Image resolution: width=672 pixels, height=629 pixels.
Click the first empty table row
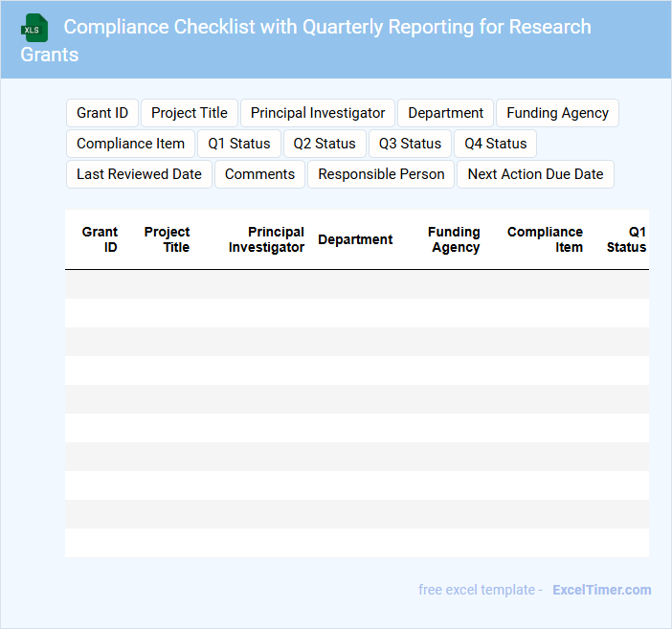[356, 284]
